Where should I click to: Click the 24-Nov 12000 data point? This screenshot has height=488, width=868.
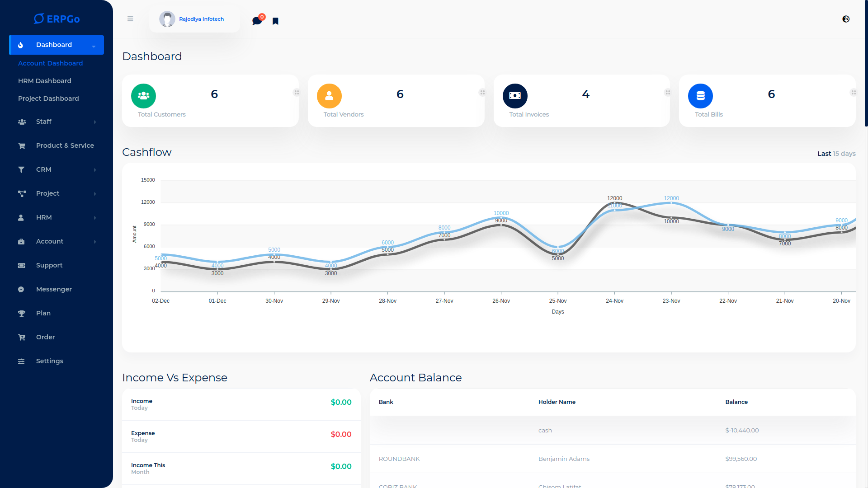(614, 203)
